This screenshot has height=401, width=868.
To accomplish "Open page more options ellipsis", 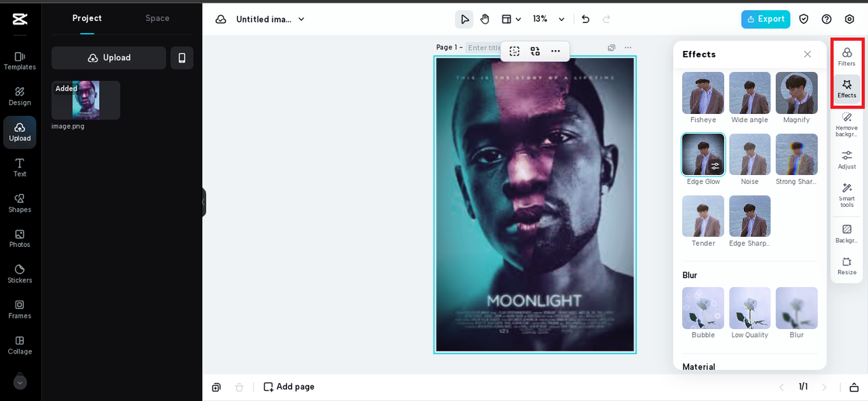I will (628, 47).
